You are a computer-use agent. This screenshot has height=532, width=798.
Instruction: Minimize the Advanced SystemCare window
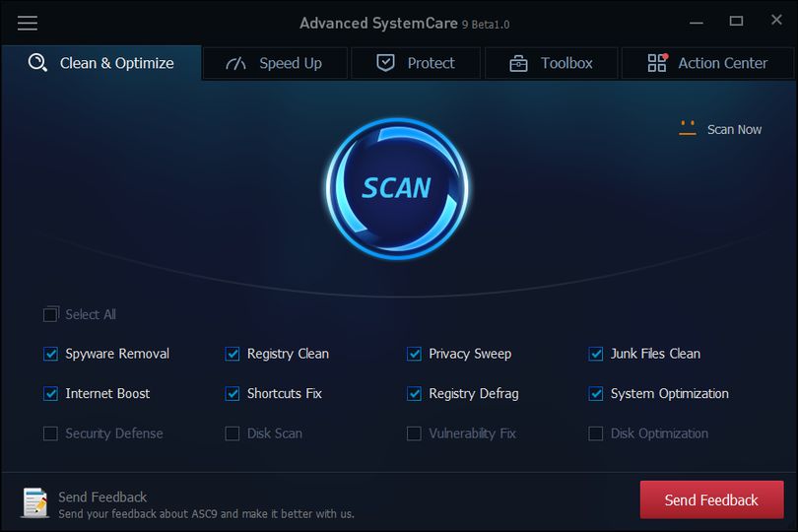coord(697,22)
